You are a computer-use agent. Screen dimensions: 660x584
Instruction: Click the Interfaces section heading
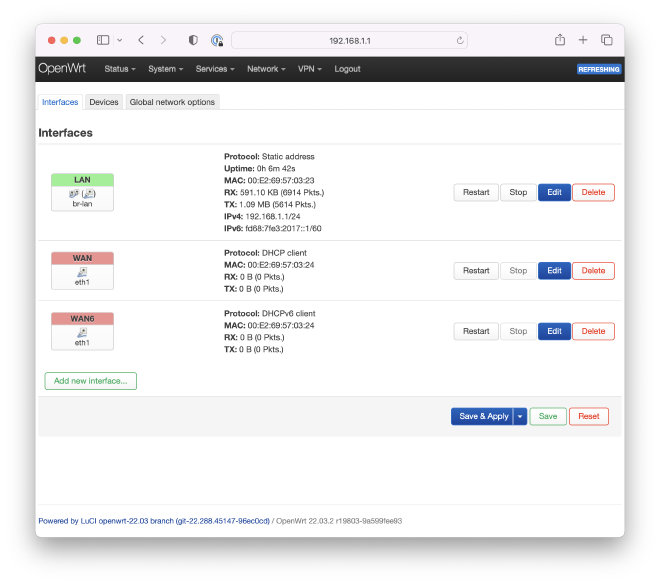point(66,133)
